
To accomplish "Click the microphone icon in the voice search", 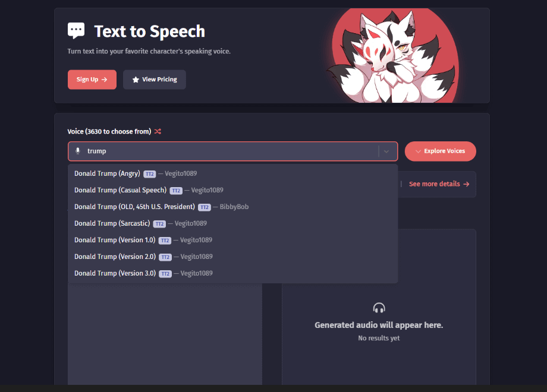I will click(x=78, y=151).
